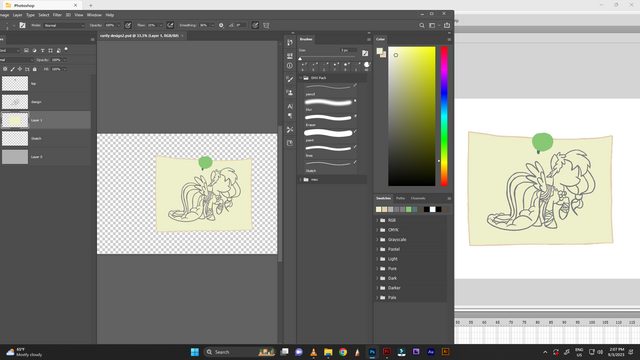Open the bottom dock strip notes icon

click(x=290, y=143)
